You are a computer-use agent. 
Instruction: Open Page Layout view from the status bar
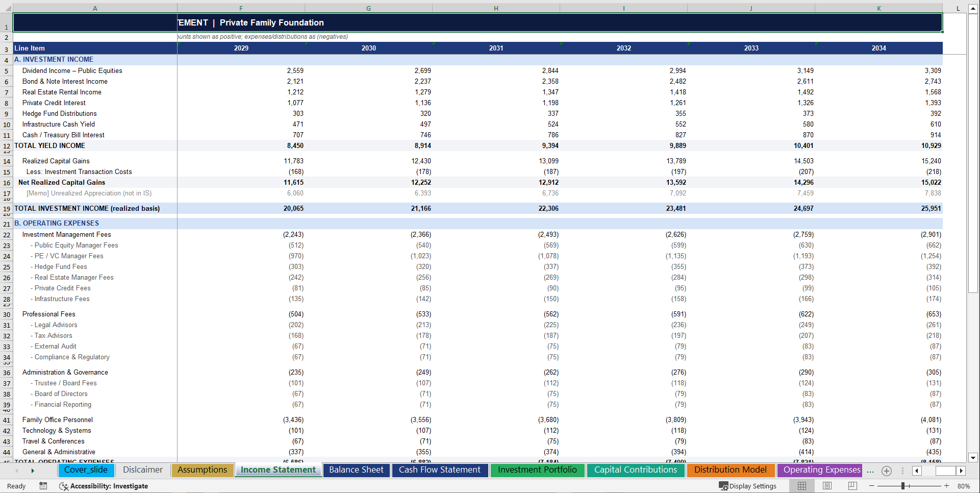(827, 486)
